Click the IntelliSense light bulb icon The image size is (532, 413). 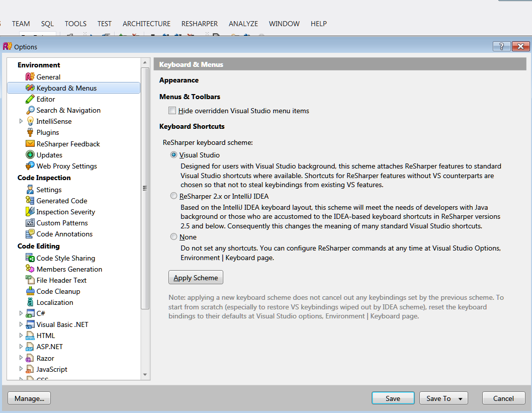pos(30,121)
